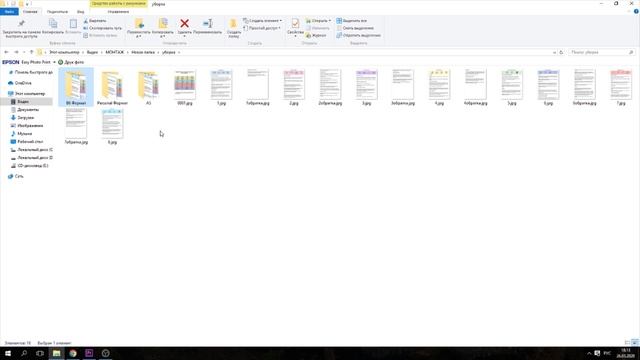Open the recent locations dropdown by nav arrows
640x360 pixels.
click(24, 52)
